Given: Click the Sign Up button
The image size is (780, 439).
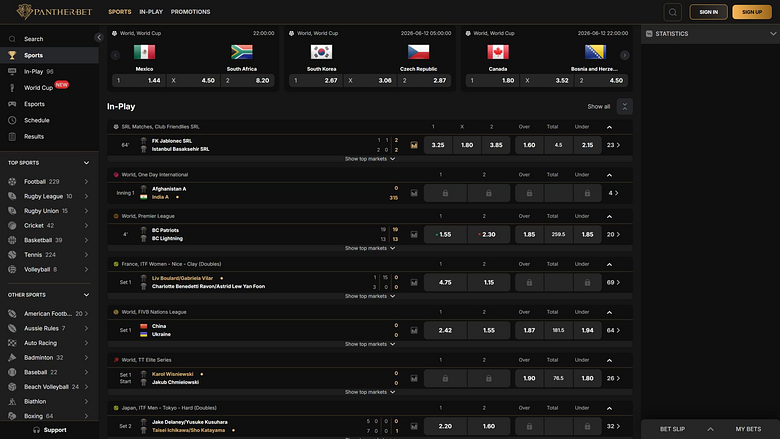Looking at the screenshot, I should [x=752, y=12].
